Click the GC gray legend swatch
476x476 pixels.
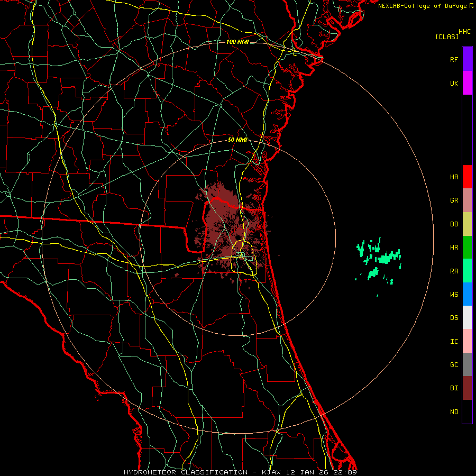[x=467, y=364]
